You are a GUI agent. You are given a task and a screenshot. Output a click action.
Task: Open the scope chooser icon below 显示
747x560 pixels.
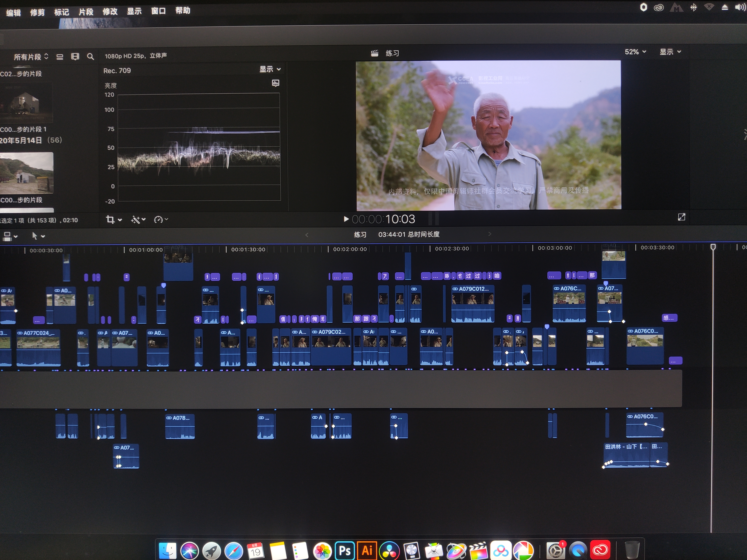pos(276,83)
